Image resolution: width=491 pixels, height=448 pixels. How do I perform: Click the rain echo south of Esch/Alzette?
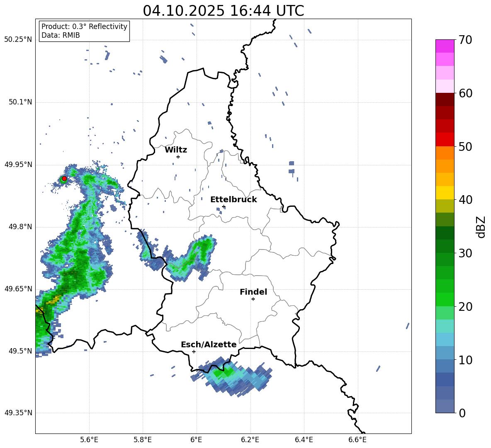pyautogui.click(x=232, y=377)
